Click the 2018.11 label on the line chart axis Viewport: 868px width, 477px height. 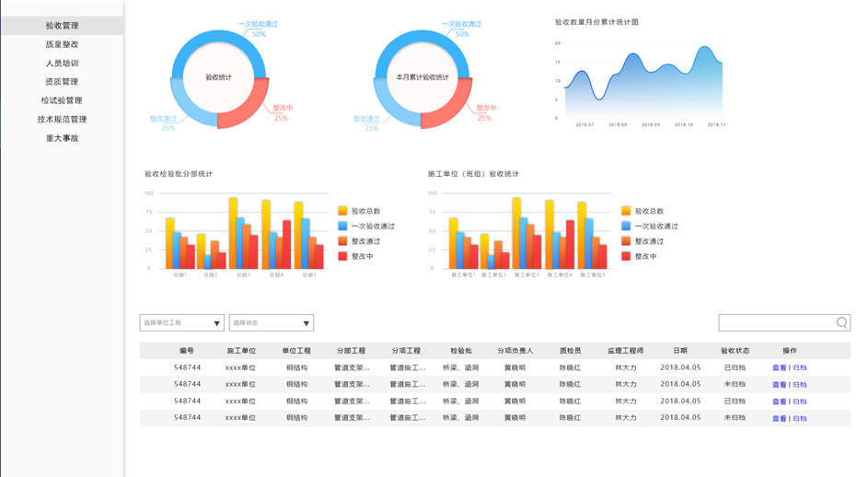(x=716, y=124)
